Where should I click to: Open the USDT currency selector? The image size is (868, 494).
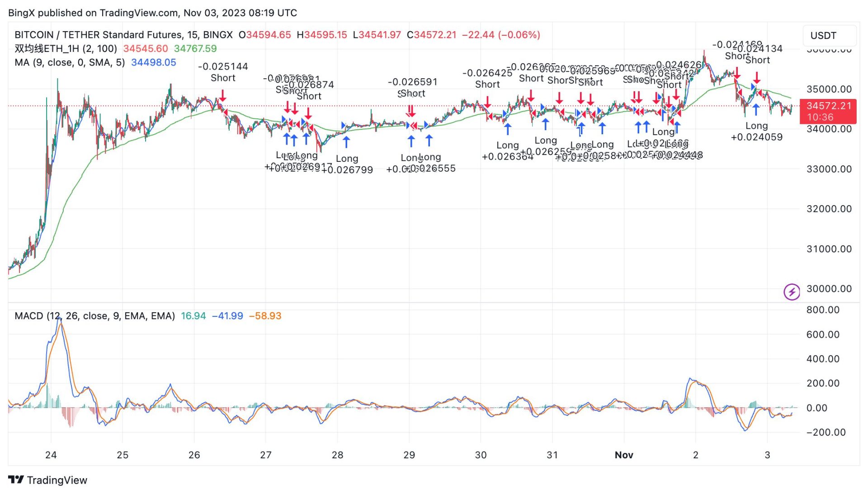(829, 35)
